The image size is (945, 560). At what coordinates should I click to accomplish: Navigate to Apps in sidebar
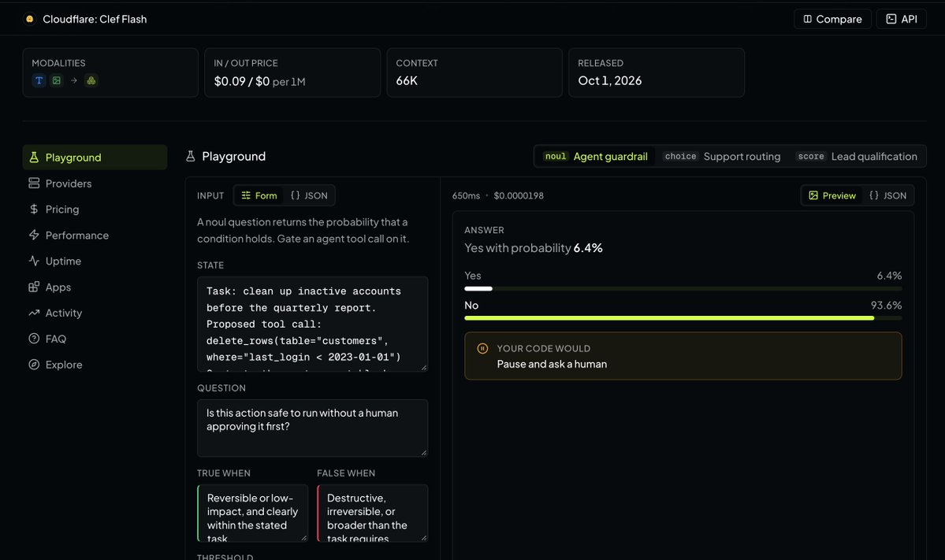click(95, 287)
